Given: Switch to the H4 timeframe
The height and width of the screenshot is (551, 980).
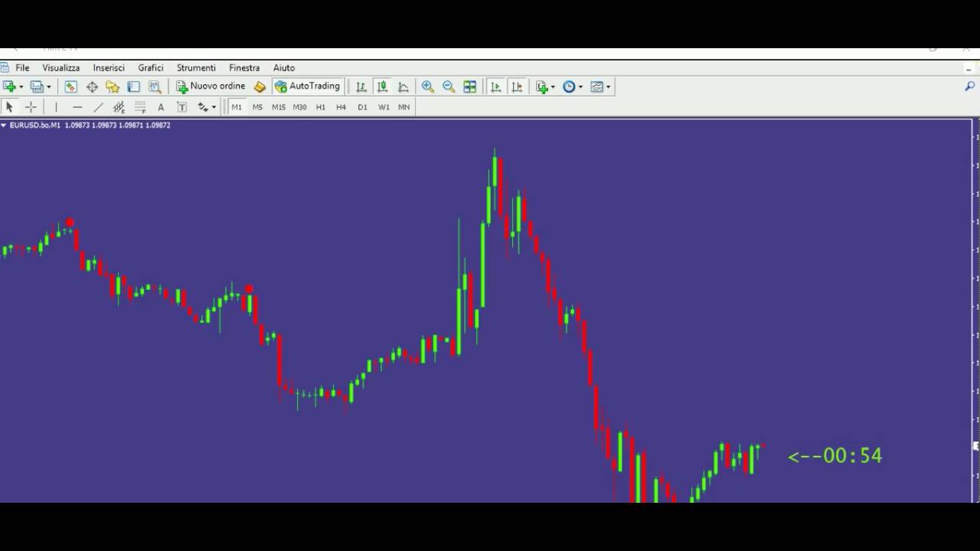Looking at the screenshot, I should pos(341,107).
